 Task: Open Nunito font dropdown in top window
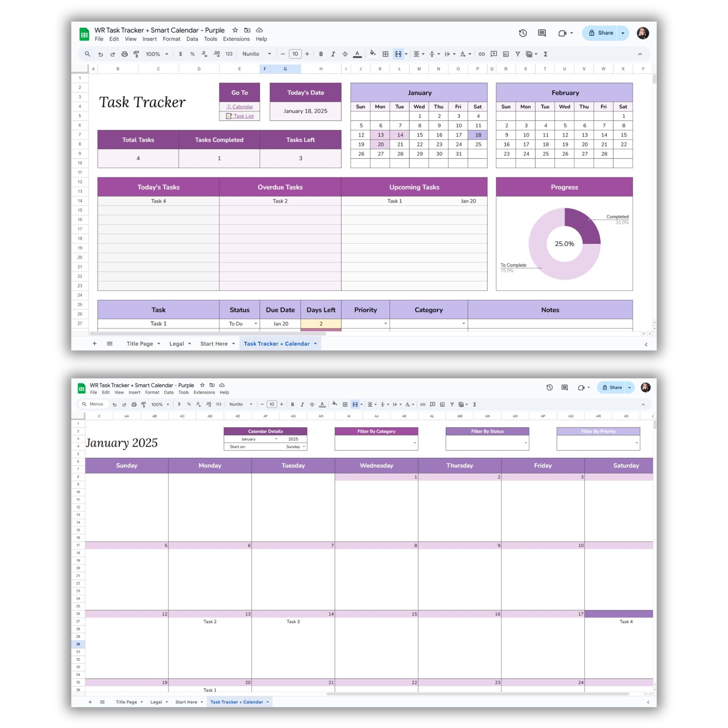point(257,54)
